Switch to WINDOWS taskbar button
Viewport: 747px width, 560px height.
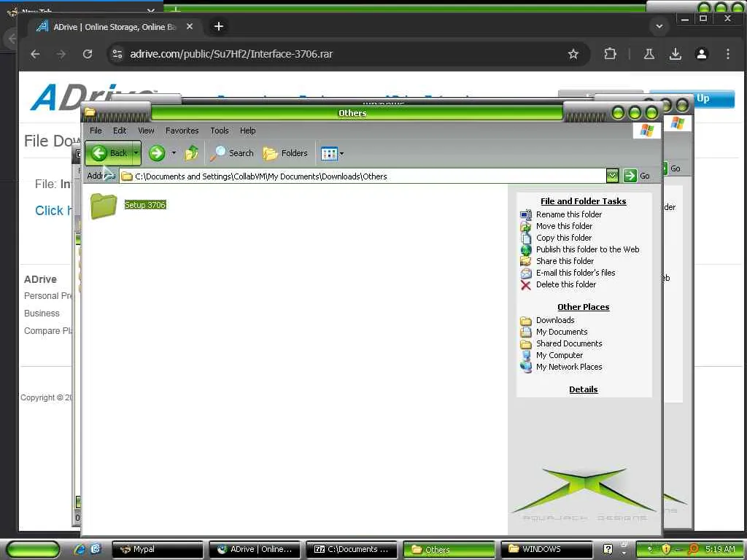click(546, 550)
